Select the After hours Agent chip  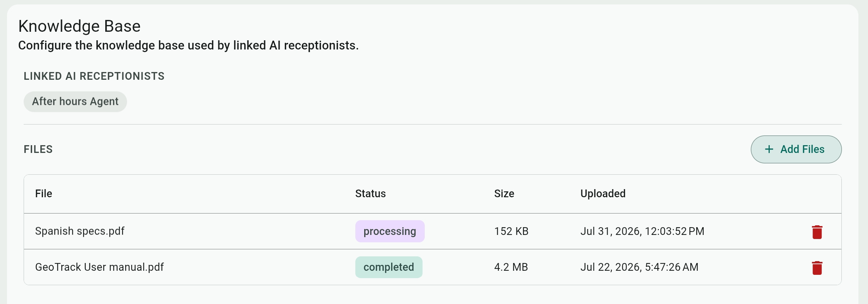tap(75, 102)
